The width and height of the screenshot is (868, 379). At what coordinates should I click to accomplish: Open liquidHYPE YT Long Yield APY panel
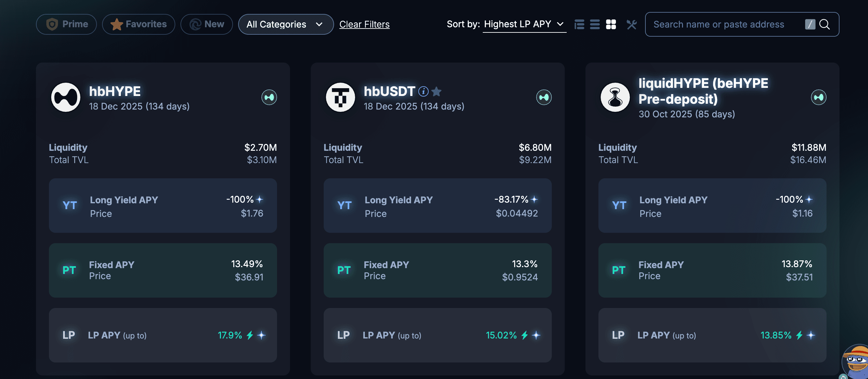tap(712, 206)
